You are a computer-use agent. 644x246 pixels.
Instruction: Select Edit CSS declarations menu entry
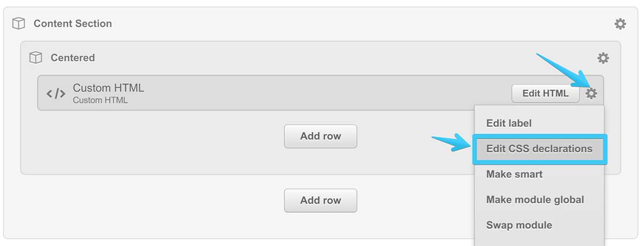tap(539, 149)
